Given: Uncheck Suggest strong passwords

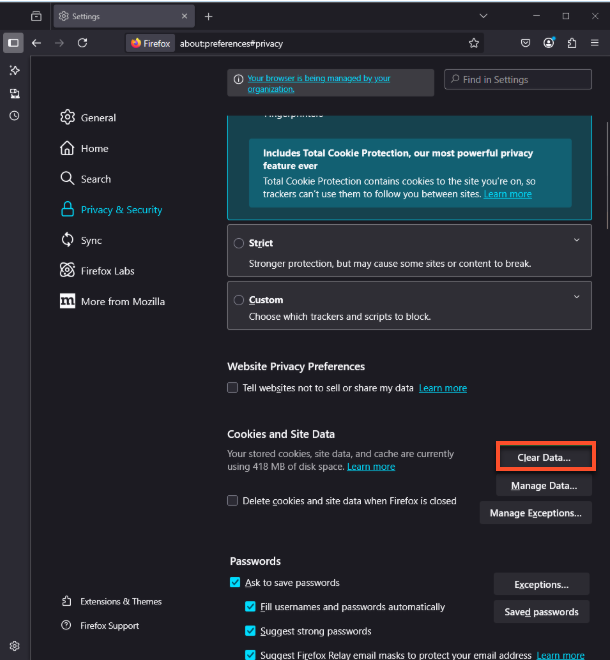Looking at the screenshot, I should point(250,631).
